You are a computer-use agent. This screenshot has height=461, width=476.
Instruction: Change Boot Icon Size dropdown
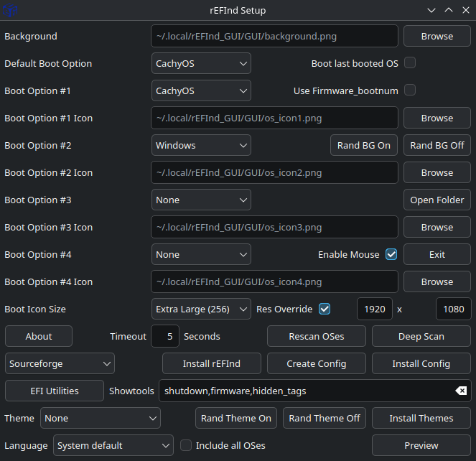tap(201, 309)
